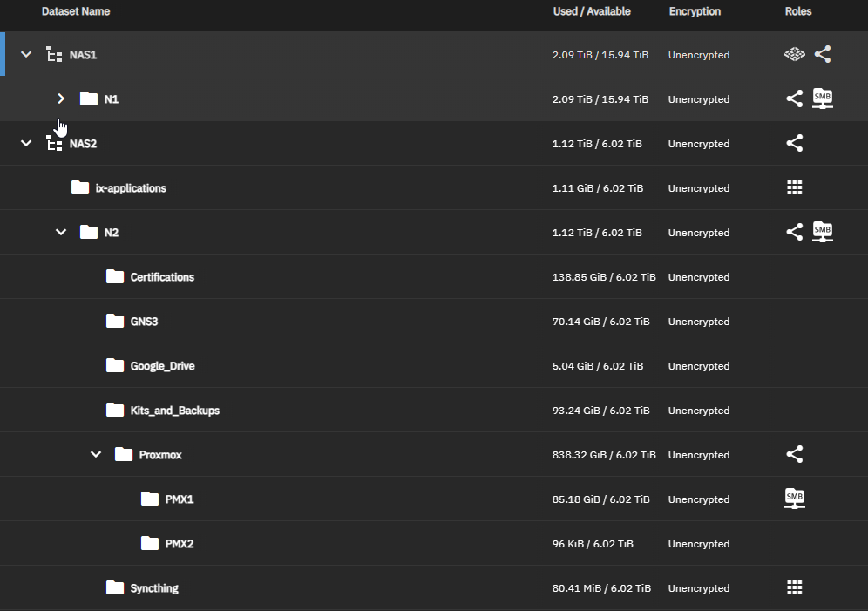This screenshot has width=868, height=611.
Task: Click the Proxmox folder icon
Action: click(124, 454)
